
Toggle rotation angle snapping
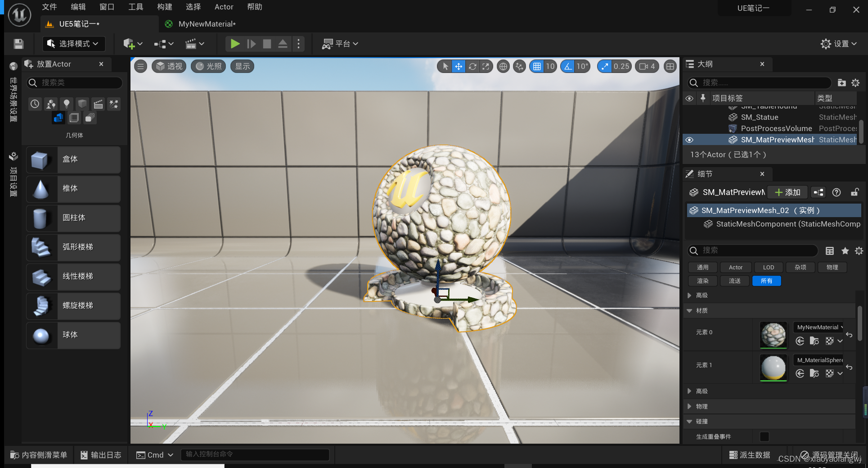point(568,67)
